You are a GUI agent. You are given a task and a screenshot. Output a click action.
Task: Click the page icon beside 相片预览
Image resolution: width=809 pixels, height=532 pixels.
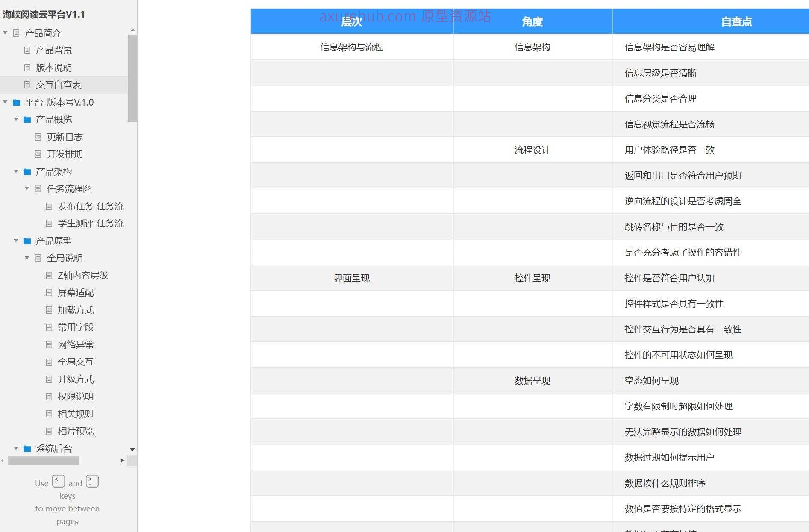(49, 431)
